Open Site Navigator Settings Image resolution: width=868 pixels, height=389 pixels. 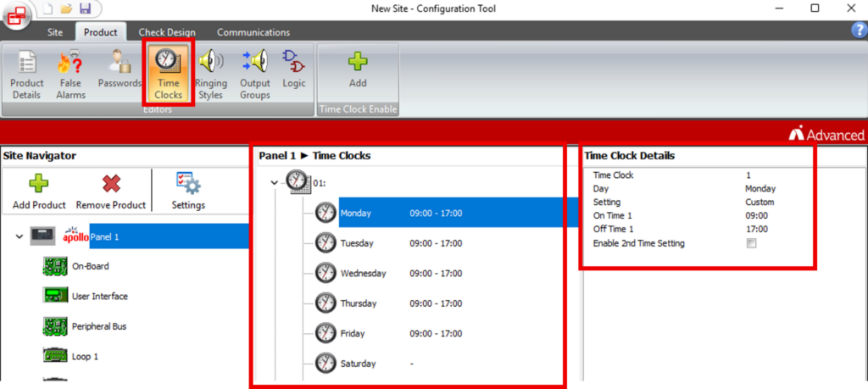188,191
